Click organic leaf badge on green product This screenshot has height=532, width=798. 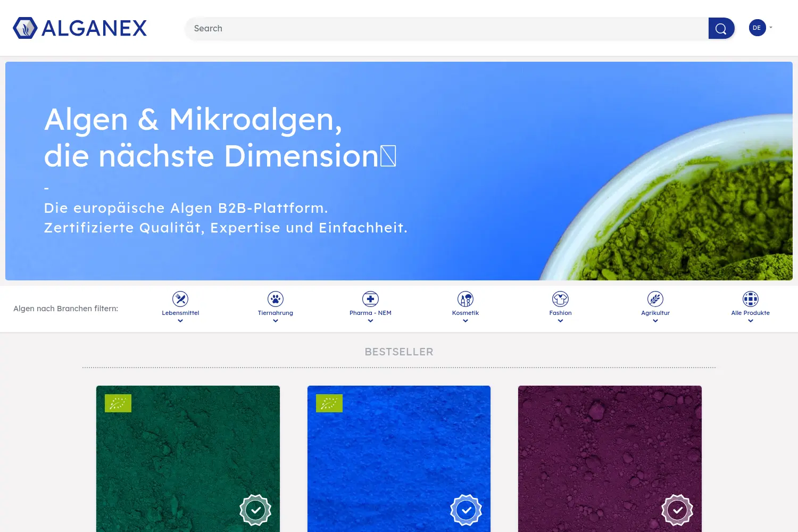coord(118,403)
